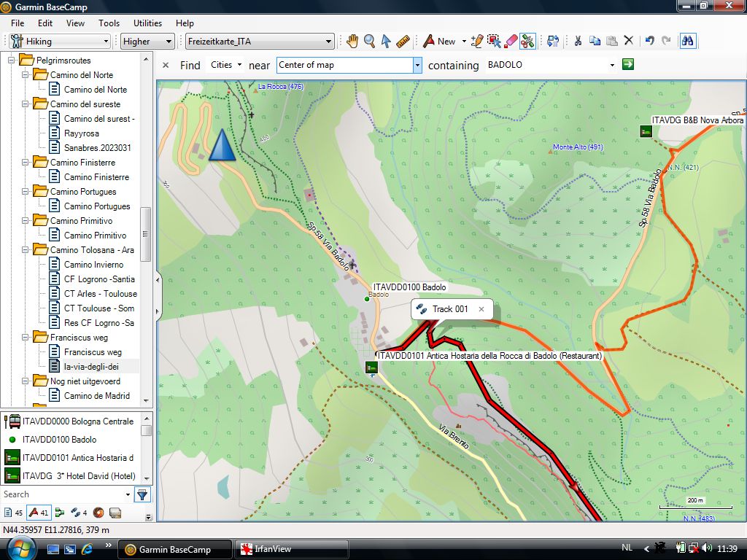Toggle the tracks filter showing 4
Viewport: 747px width, 560px height.
pos(79,513)
